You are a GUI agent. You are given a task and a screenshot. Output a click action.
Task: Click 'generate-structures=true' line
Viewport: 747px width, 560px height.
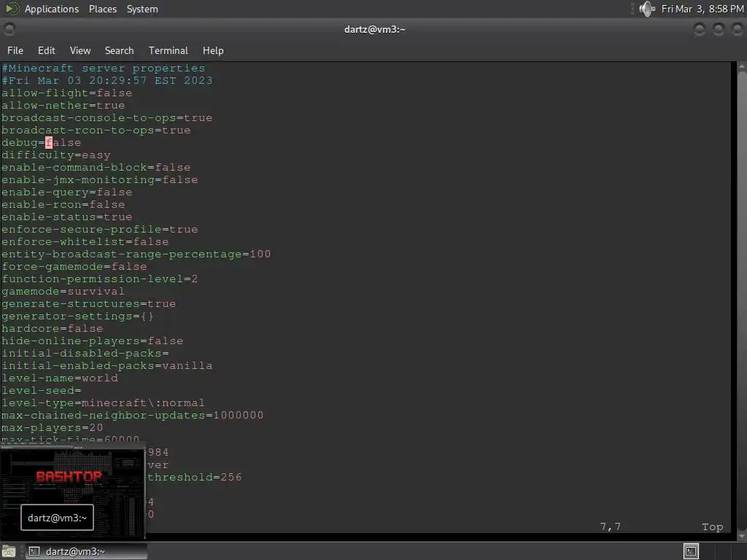click(x=88, y=303)
